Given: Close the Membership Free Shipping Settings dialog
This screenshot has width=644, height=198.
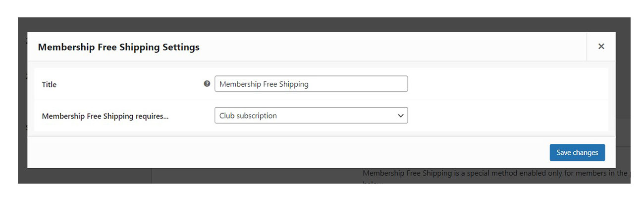Looking at the screenshot, I should click(x=601, y=47).
